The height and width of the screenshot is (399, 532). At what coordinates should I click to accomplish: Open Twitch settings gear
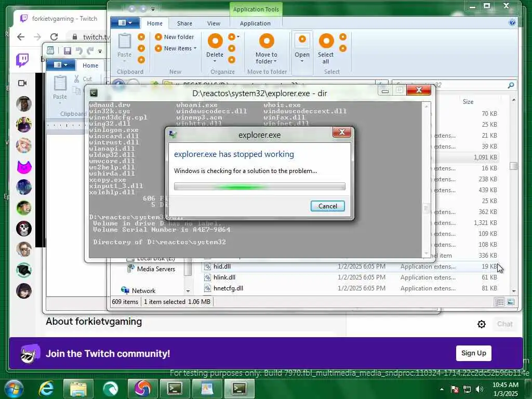(x=481, y=324)
